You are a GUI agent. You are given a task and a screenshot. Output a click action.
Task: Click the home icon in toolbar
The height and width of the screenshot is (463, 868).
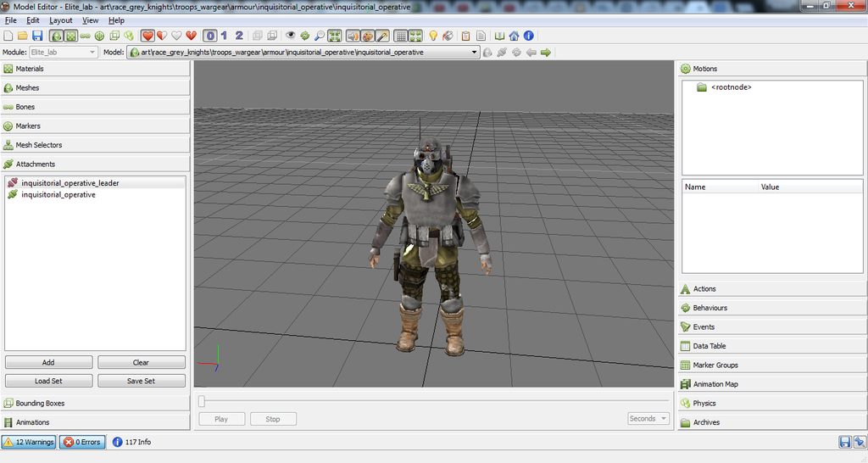pos(514,36)
